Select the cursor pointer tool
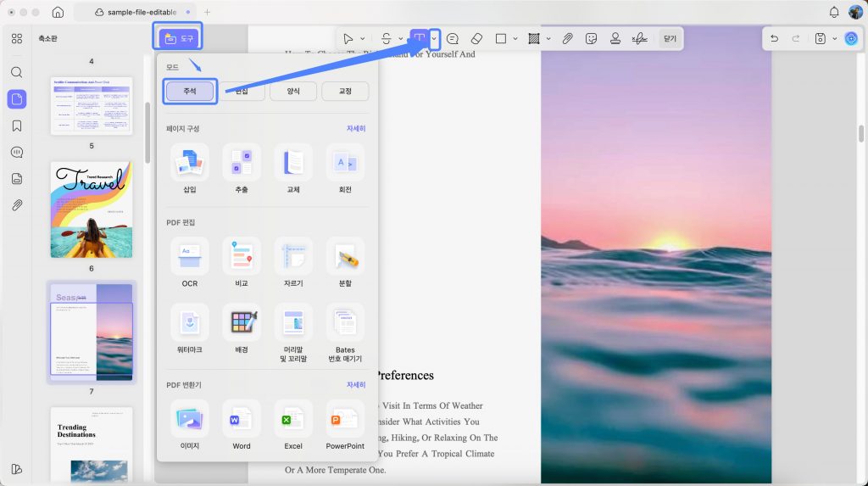The image size is (868, 486). [348, 39]
